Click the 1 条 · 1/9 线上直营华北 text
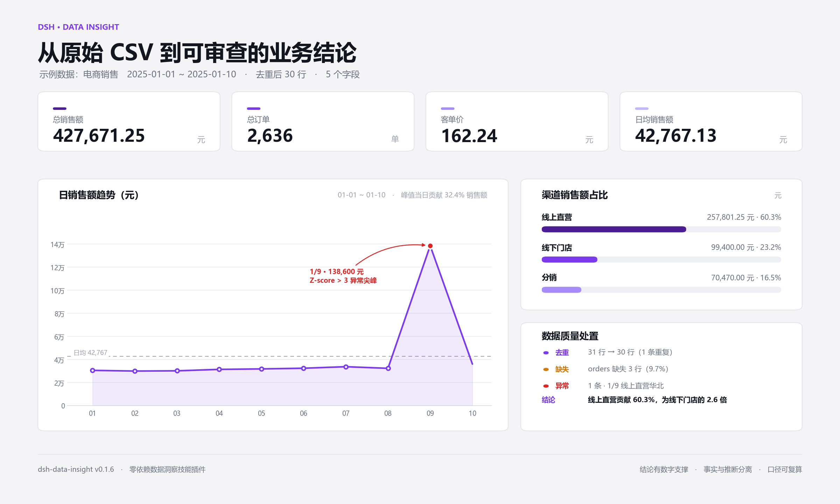Screen dimensions: 840x504 pos(626,386)
